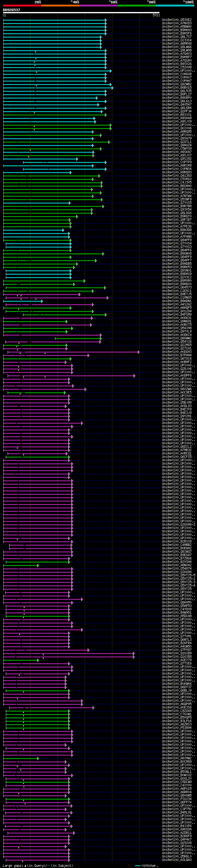Open hit UniRef100_A0DGH3
This screenshot has width=197, height=868.
177,352
